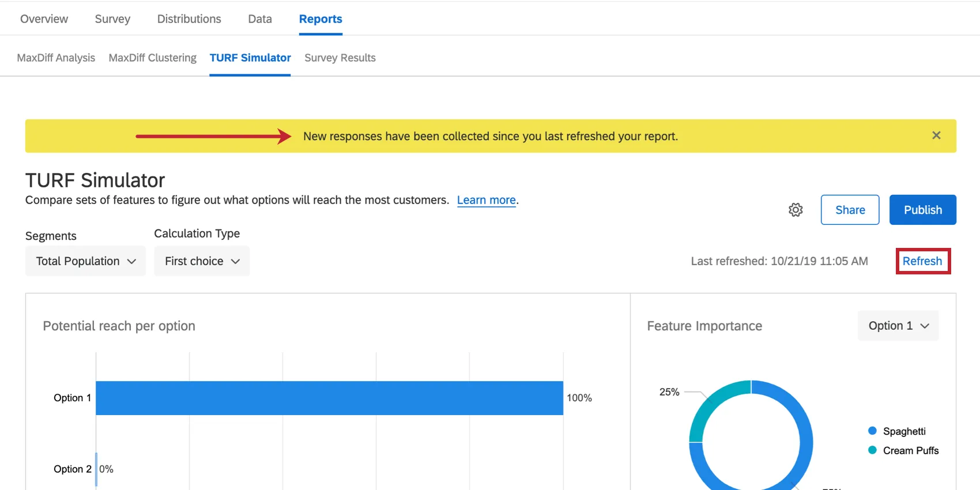Go to the Distributions tab

click(x=189, y=19)
